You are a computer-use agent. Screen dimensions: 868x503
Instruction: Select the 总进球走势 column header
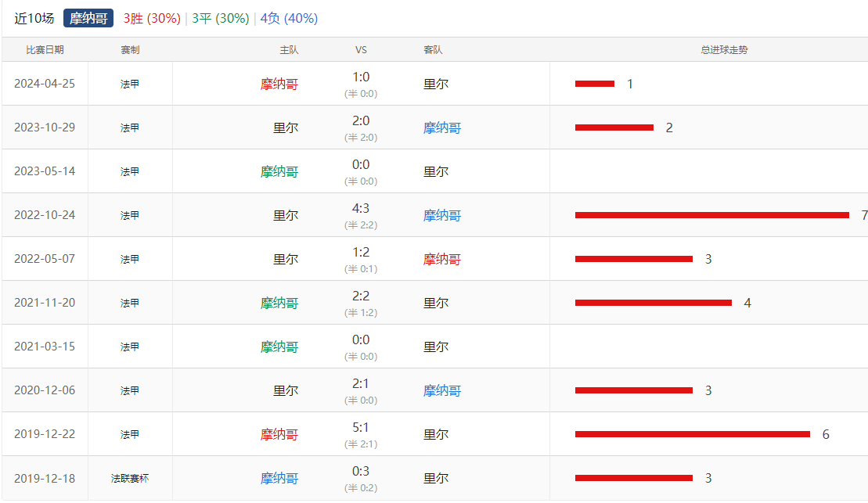coord(724,50)
